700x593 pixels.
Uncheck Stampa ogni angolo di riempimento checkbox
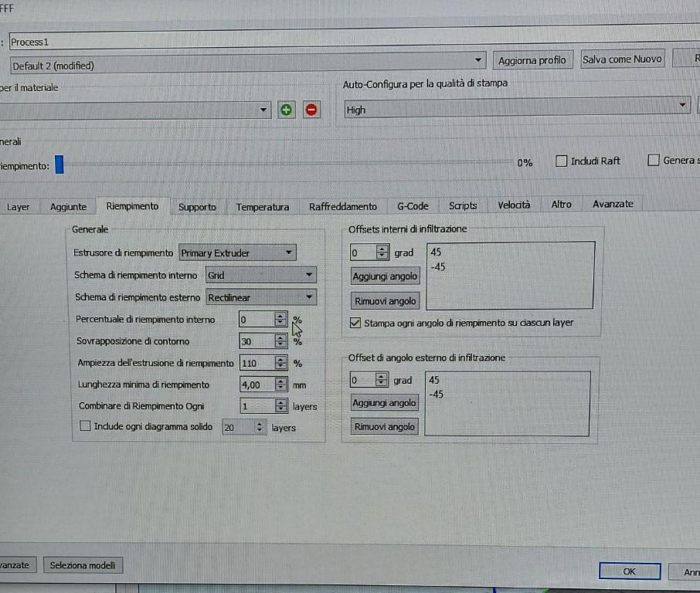pyautogui.click(x=355, y=323)
